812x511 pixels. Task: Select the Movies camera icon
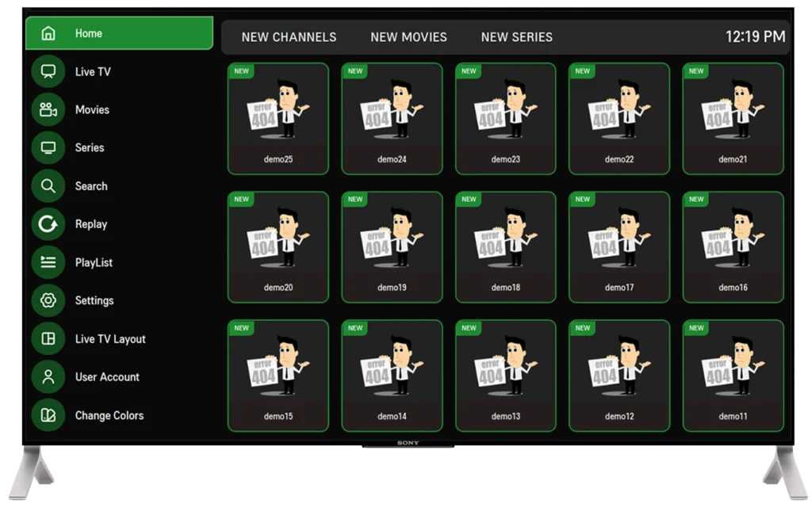click(x=48, y=109)
